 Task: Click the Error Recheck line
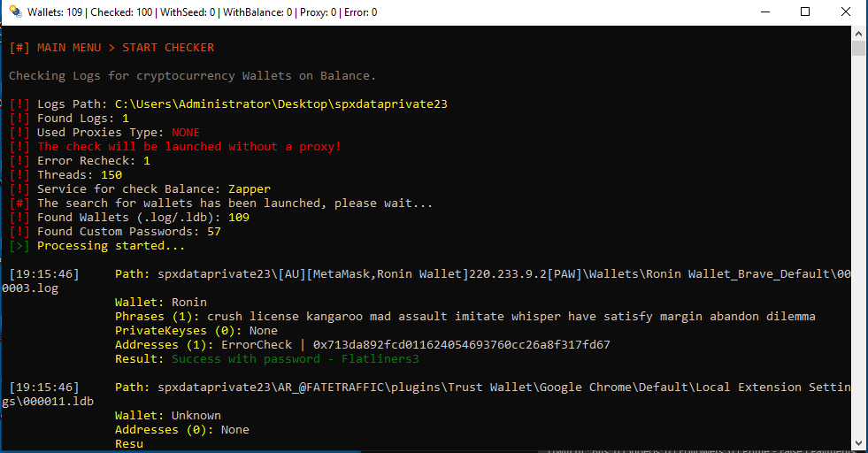pos(80,161)
